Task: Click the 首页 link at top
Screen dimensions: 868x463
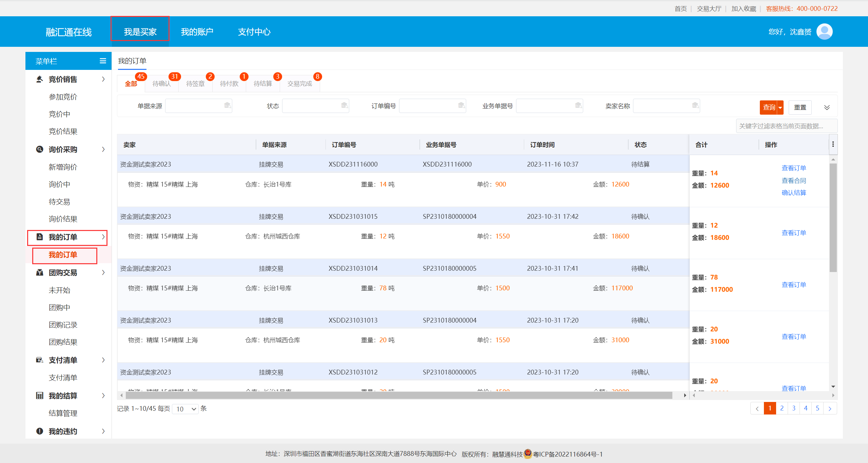Action: coord(680,8)
